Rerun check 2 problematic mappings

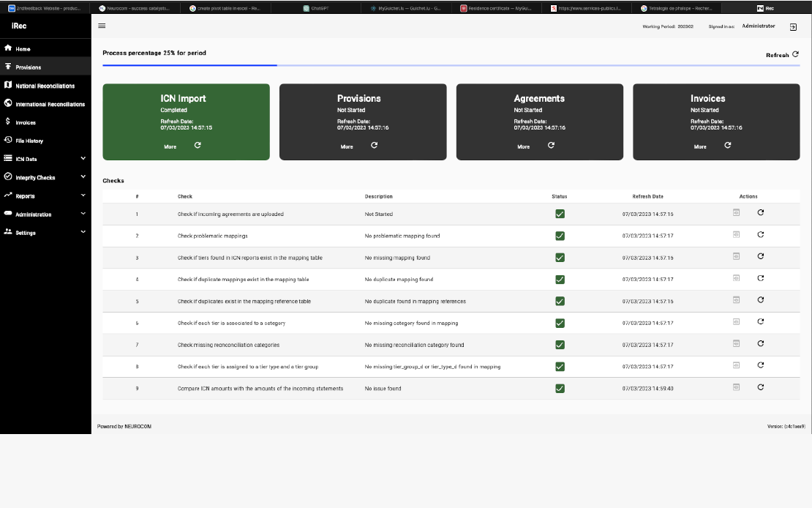(760, 234)
